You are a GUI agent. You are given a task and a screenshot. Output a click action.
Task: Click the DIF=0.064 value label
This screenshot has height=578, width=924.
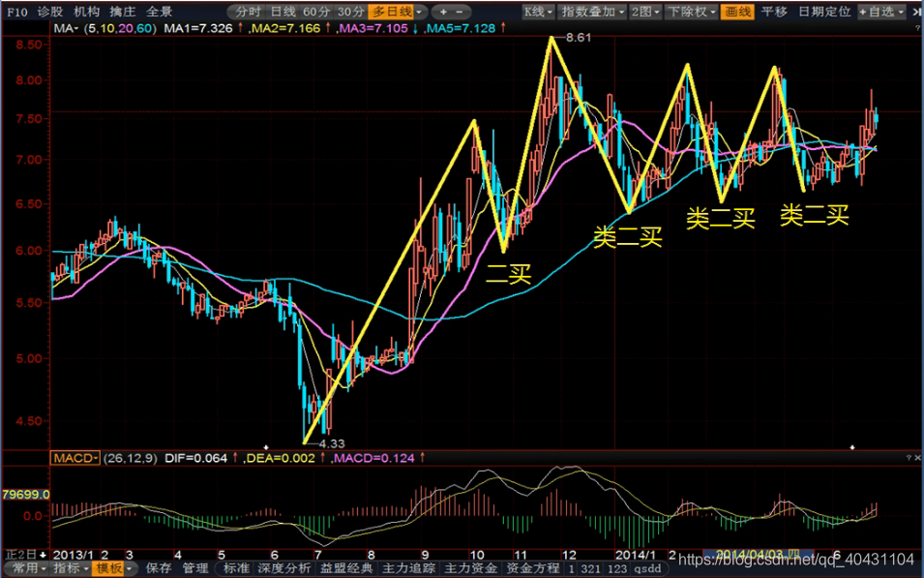pos(196,458)
